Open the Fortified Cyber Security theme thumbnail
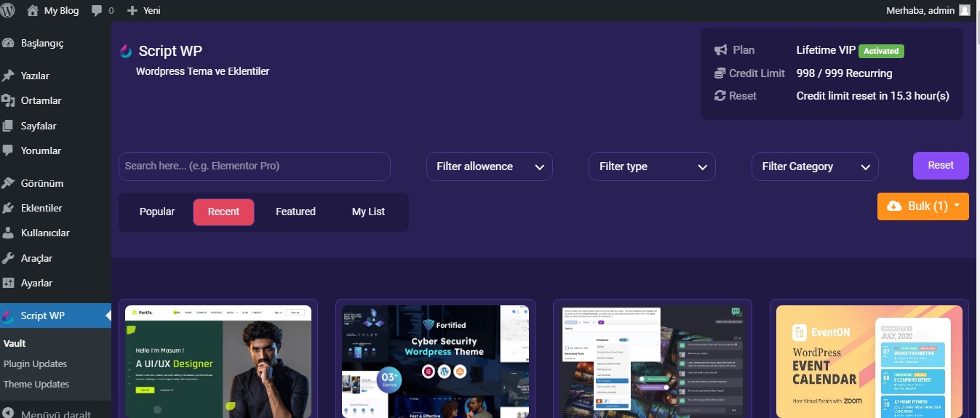Image resolution: width=980 pixels, height=418 pixels. point(435,361)
